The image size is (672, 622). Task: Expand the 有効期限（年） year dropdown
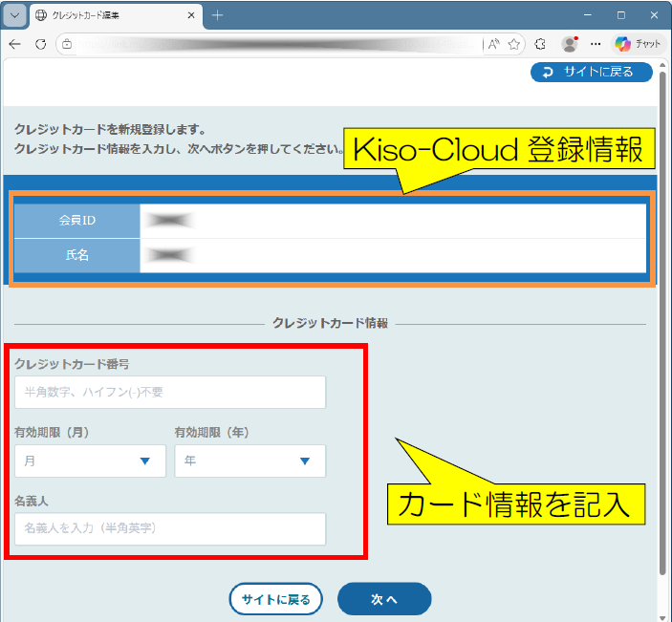(249, 461)
